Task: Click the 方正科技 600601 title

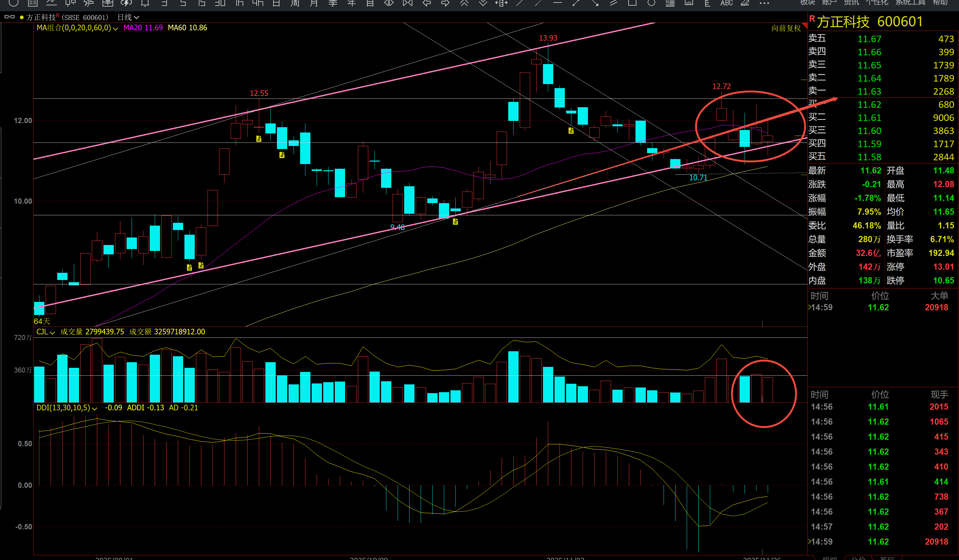Action: pos(870,22)
